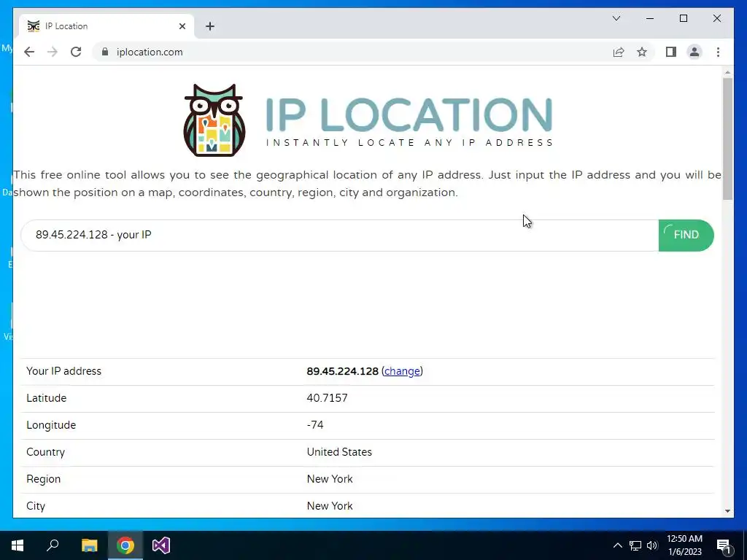
Task: Open the Chrome profile menu
Action: [694, 52]
